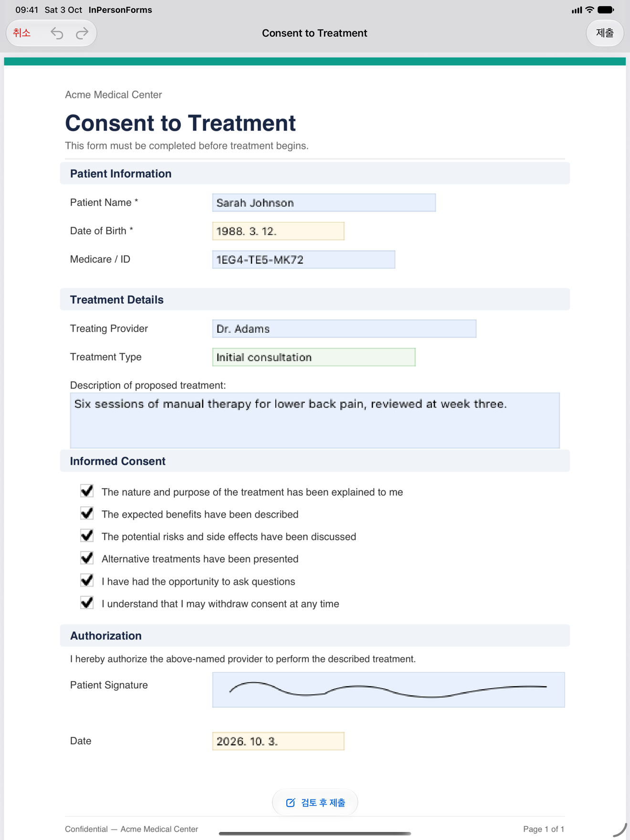Tap the redo arrow icon
The image size is (630, 840).
(x=83, y=33)
